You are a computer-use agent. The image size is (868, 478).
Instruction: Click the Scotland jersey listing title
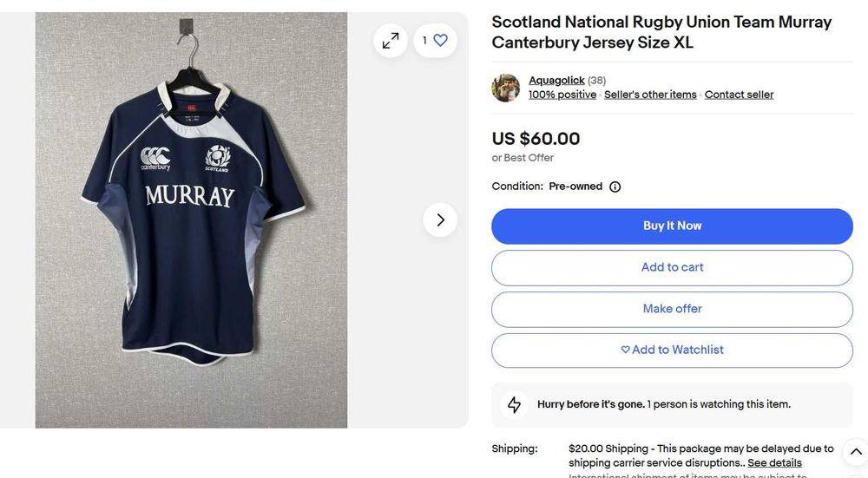click(661, 32)
